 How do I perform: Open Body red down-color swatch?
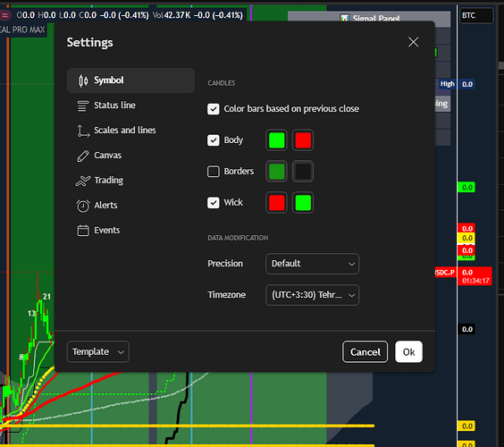(x=303, y=140)
